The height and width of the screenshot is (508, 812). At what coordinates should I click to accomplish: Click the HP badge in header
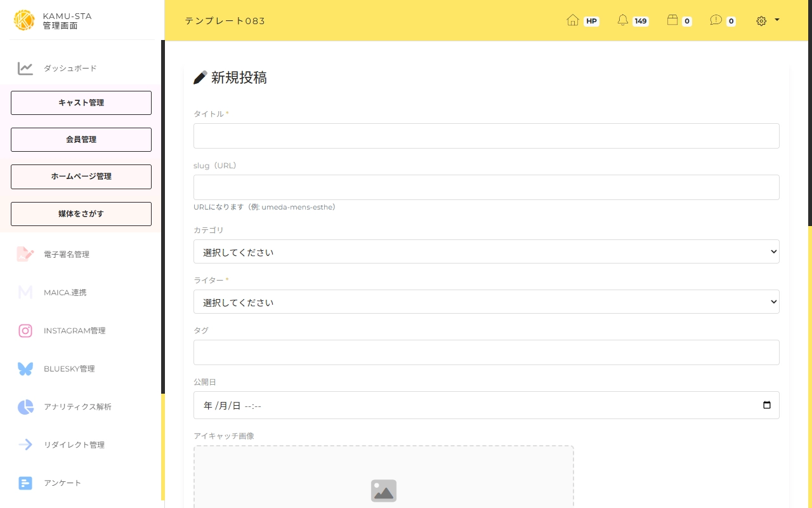click(591, 21)
